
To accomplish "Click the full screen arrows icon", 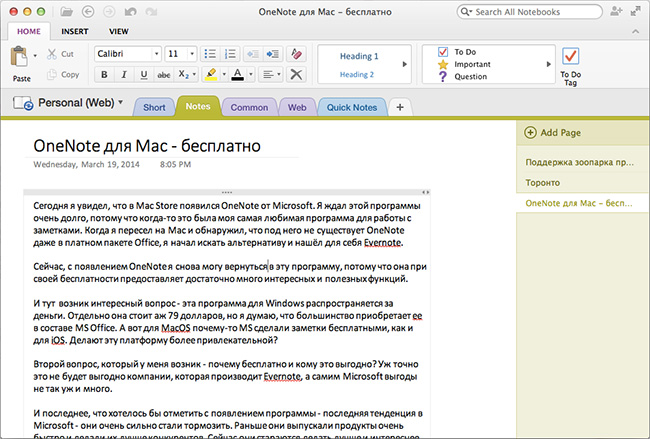I will (635, 12).
